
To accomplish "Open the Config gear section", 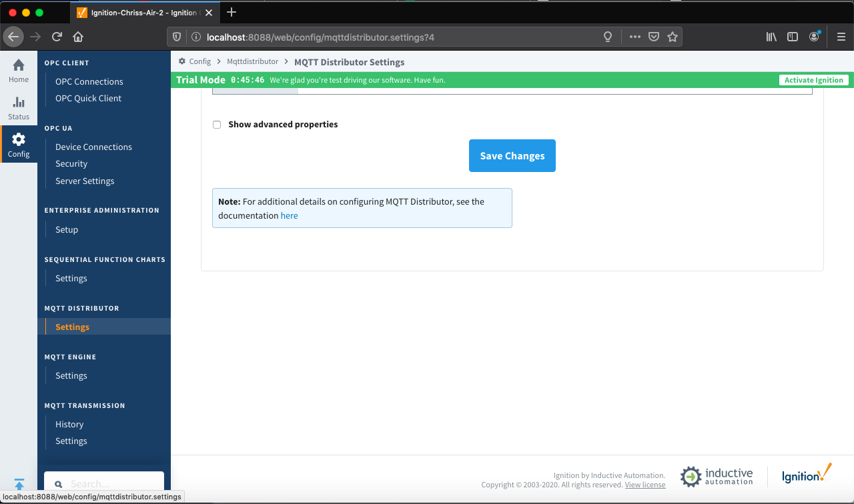I will (19, 145).
